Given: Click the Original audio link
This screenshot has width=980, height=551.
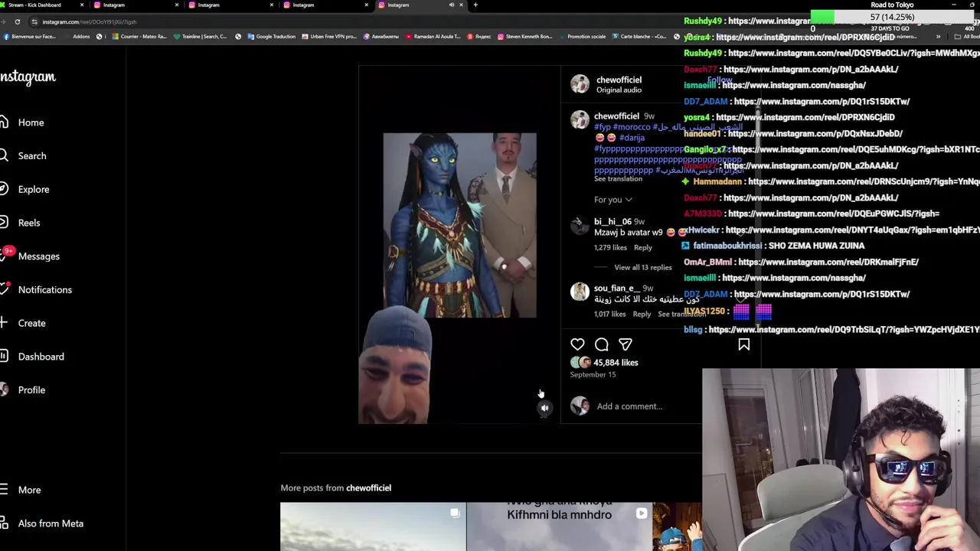Looking at the screenshot, I should tap(619, 90).
